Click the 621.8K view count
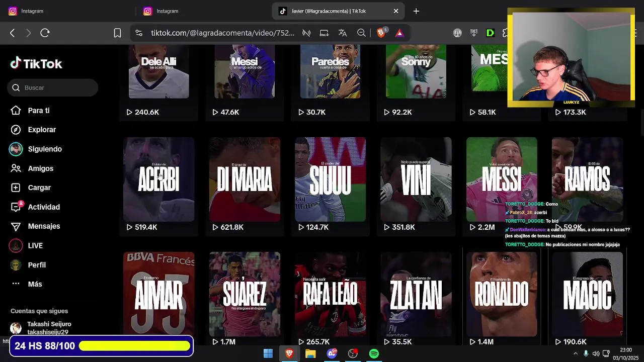644x362 pixels. click(x=228, y=227)
